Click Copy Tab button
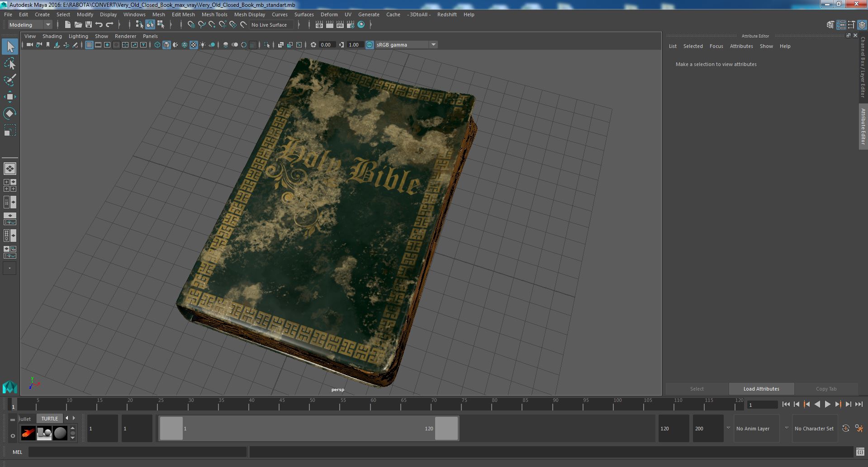 click(x=826, y=389)
